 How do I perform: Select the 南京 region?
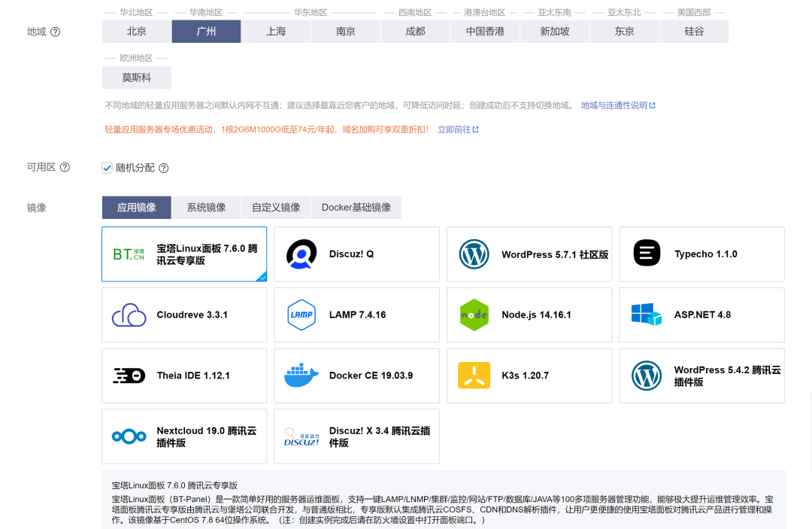pyautogui.click(x=345, y=32)
